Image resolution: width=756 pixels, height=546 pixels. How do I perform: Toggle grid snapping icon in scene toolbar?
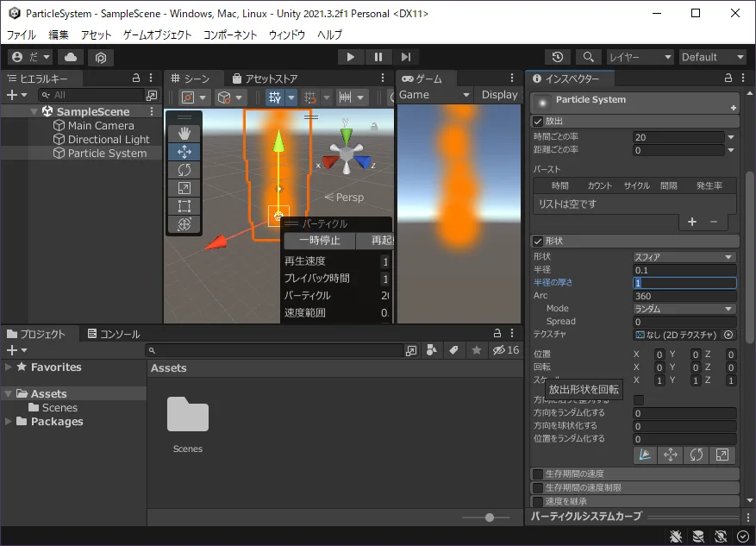point(310,97)
